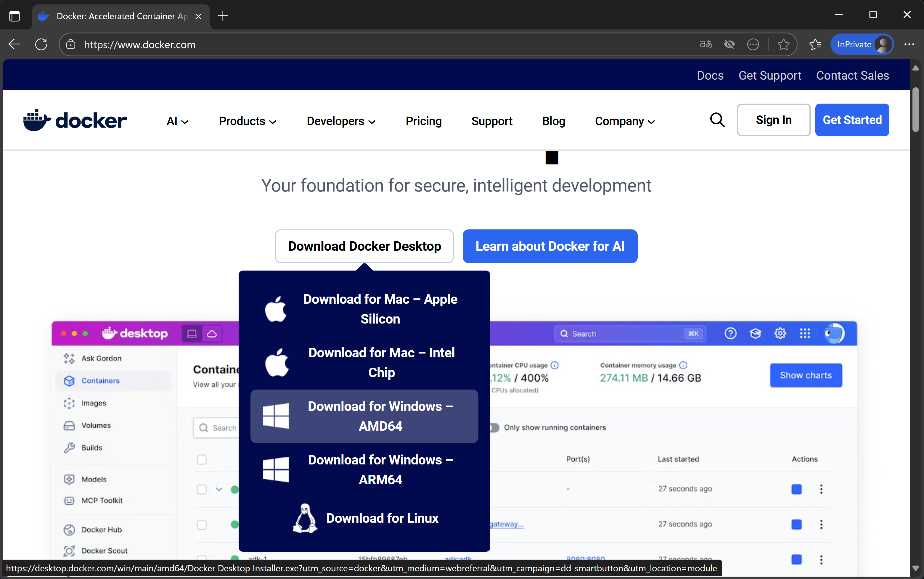Select Download for Windows – ARM64
924x579 pixels.
pos(364,469)
